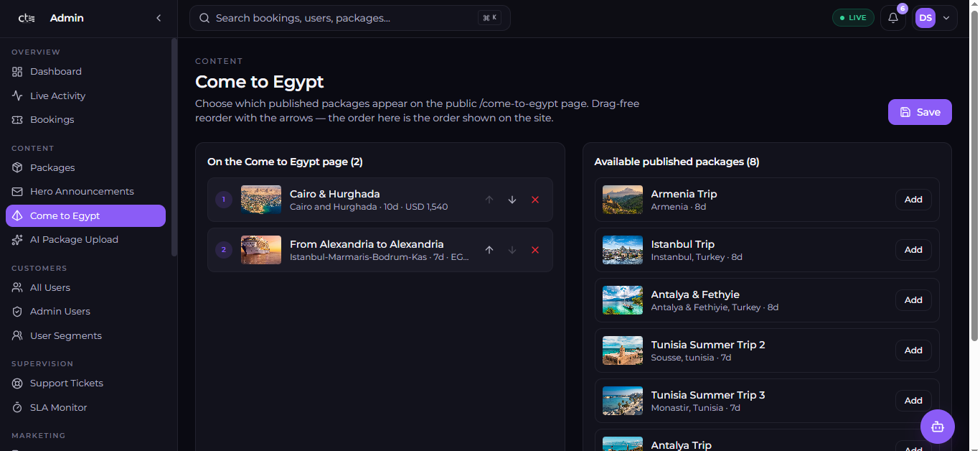
Task: Click the "Cairo and Hurghada · 10d · USD 1,540" text
Action: click(x=369, y=207)
